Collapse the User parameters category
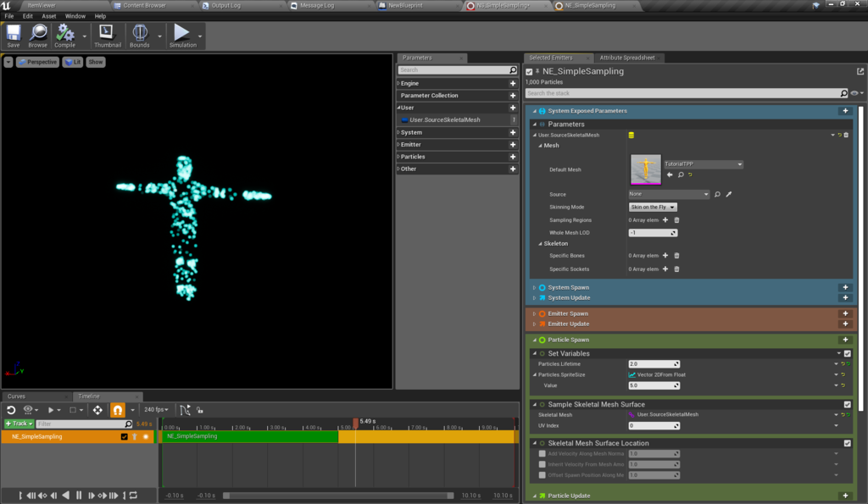The height and width of the screenshot is (504, 868). coord(398,108)
